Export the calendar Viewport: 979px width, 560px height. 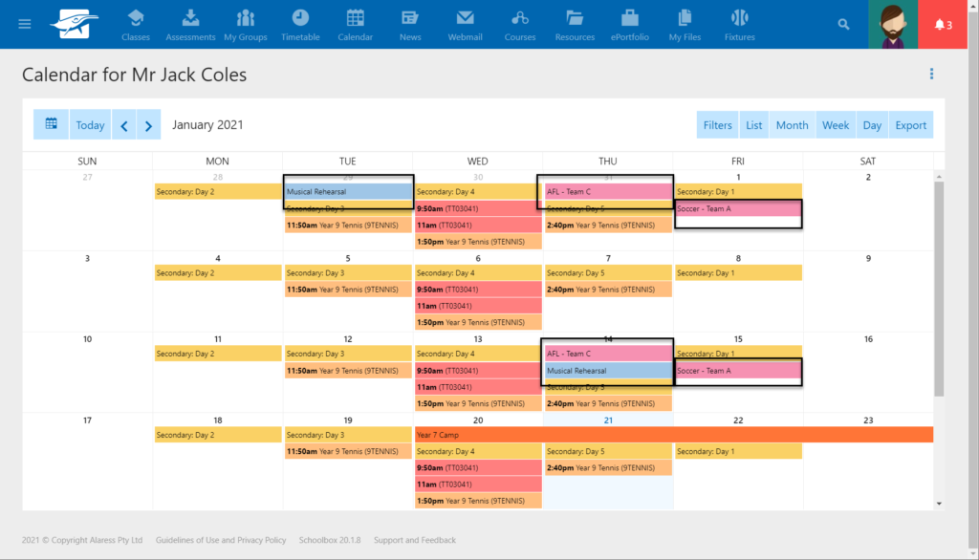point(910,124)
